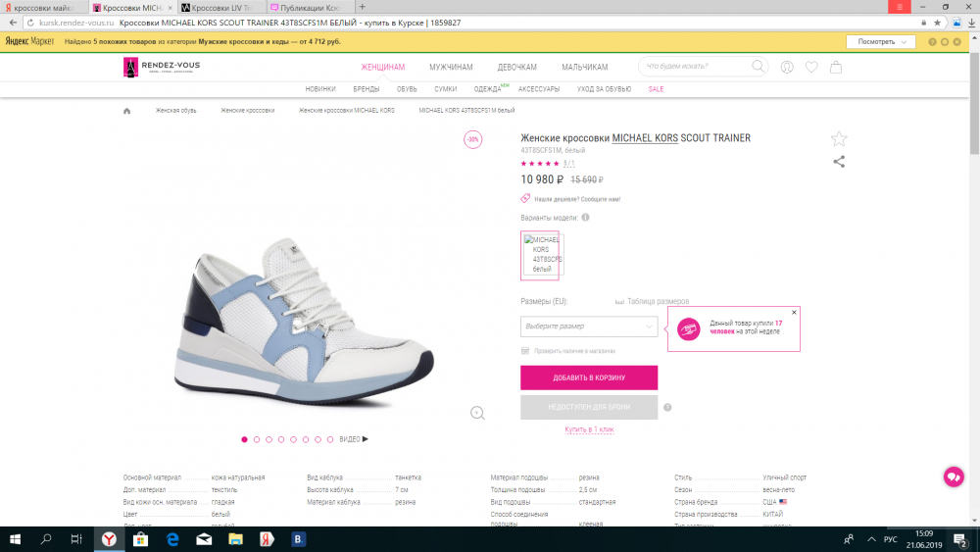Open ОБУВЬ menu item
Image resolution: width=980 pixels, height=552 pixels.
click(407, 89)
